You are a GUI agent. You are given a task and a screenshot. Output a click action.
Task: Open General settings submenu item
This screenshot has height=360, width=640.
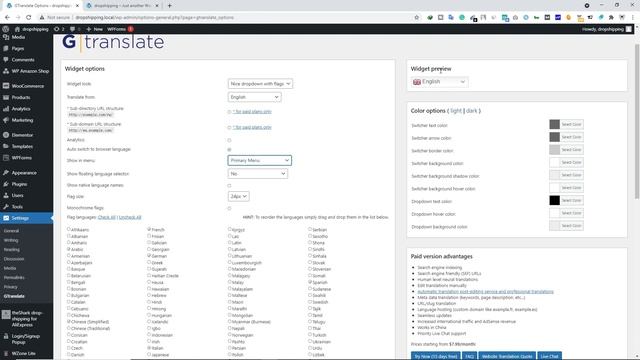tap(11, 231)
